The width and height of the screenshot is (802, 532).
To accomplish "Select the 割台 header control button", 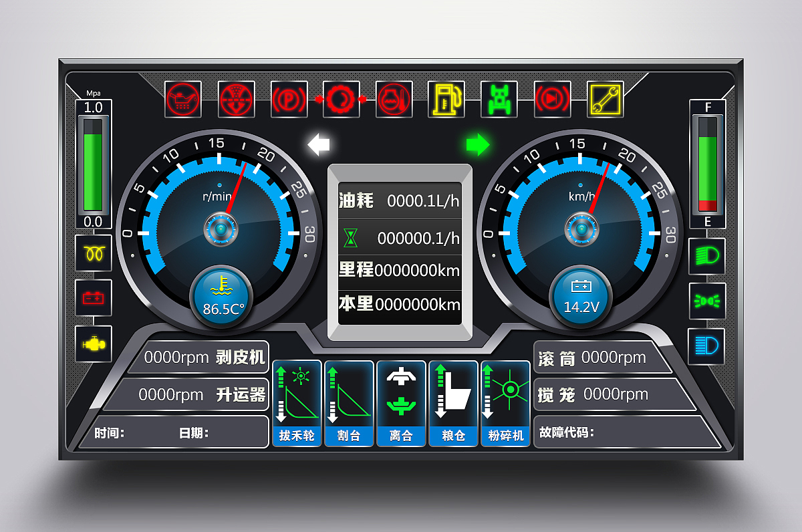I will click(349, 404).
